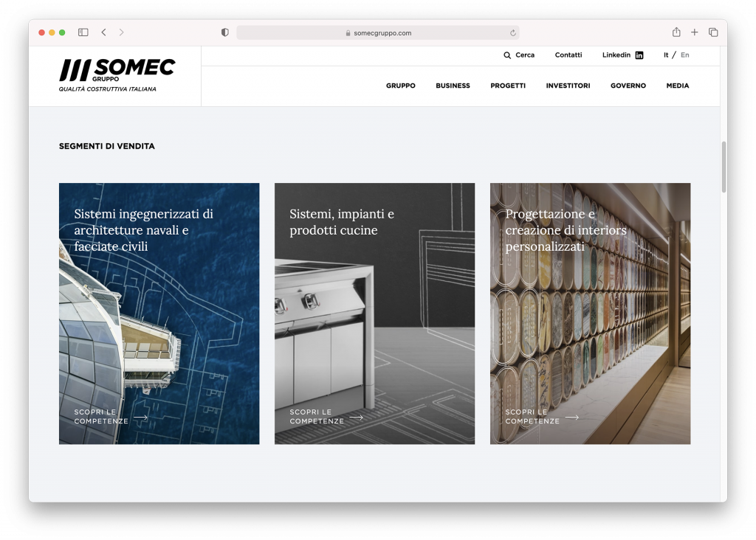The image size is (756, 540).
Task: Click the Qualità costruttiva italiana tagline
Action: point(108,89)
